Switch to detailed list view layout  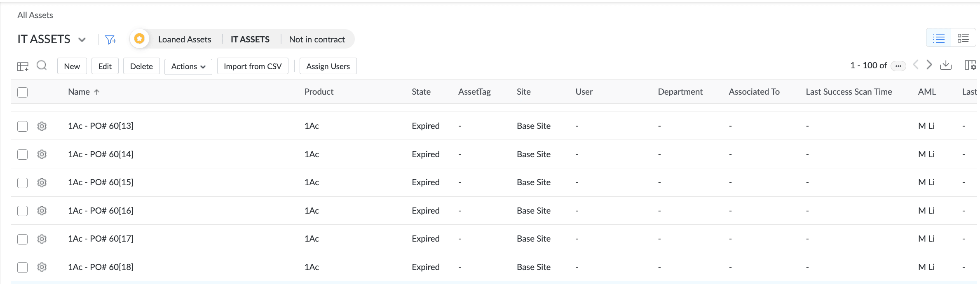[963, 39]
